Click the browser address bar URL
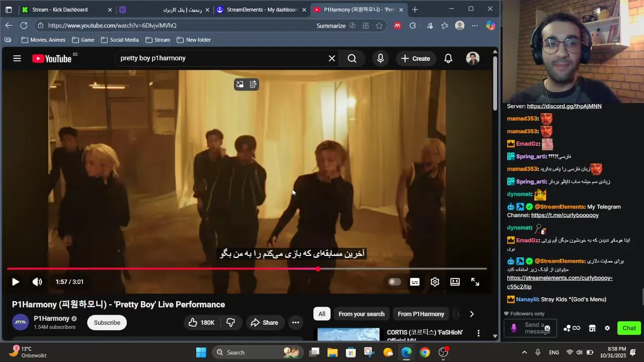Viewport: 644px width, 362px height. pyautogui.click(x=112, y=26)
